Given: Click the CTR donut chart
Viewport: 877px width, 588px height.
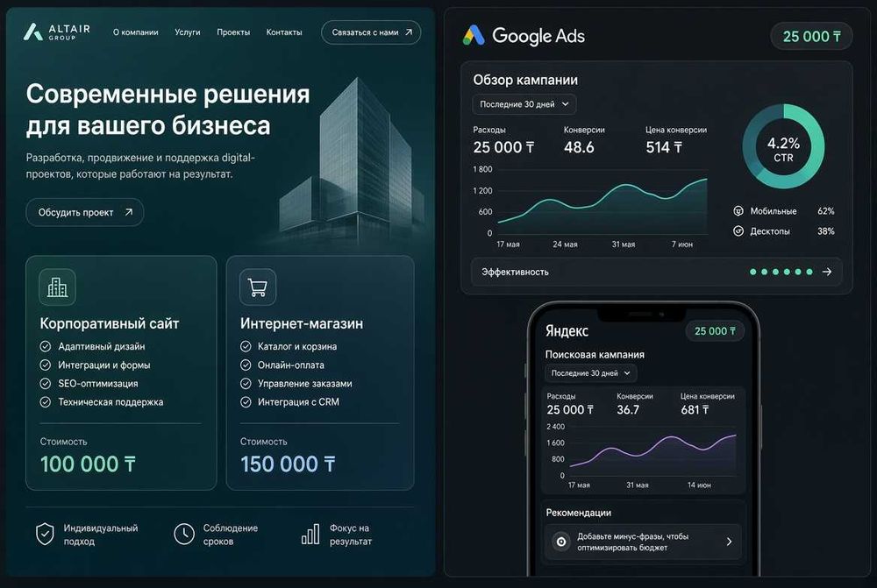Looking at the screenshot, I should click(x=783, y=146).
